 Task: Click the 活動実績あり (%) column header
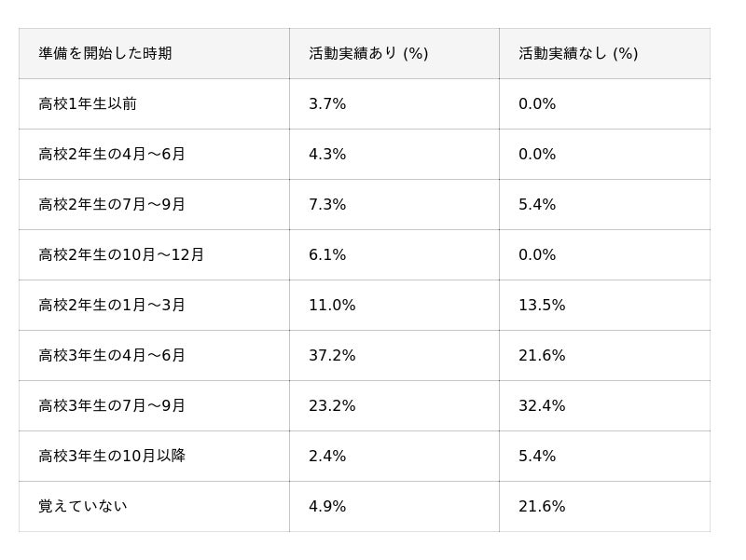click(x=368, y=53)
